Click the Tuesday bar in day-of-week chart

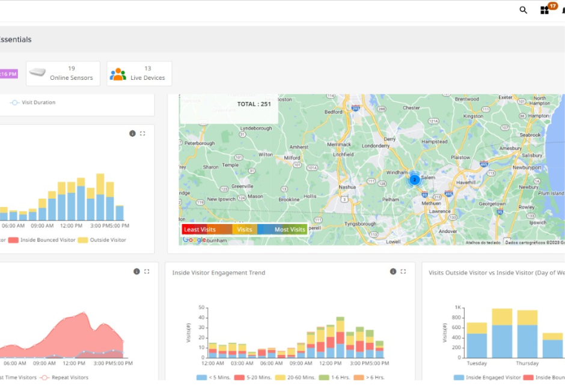tap(477, 340)
